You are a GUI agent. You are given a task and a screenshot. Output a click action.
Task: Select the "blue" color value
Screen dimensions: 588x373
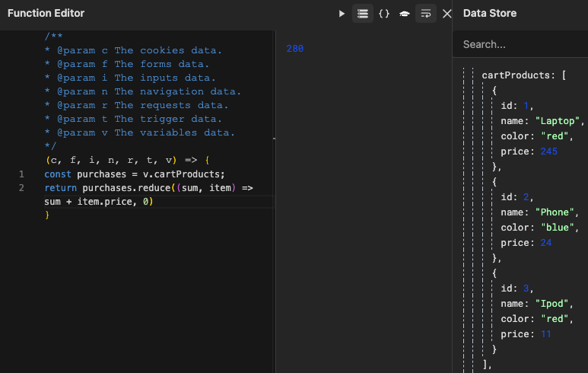pos(558,228)
